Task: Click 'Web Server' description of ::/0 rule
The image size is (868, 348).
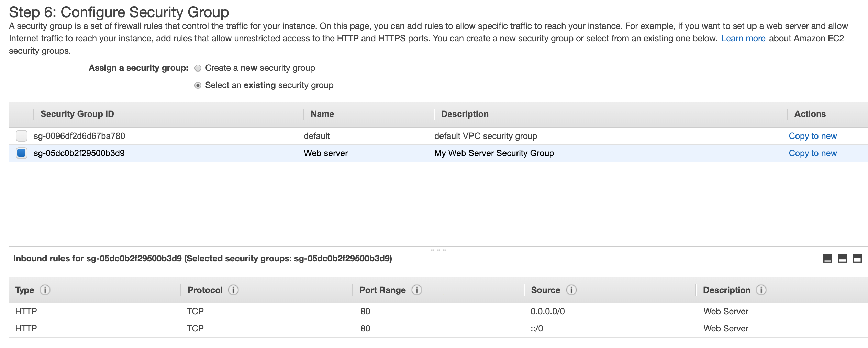Action: pyautogui.click(x=726, y=328)
